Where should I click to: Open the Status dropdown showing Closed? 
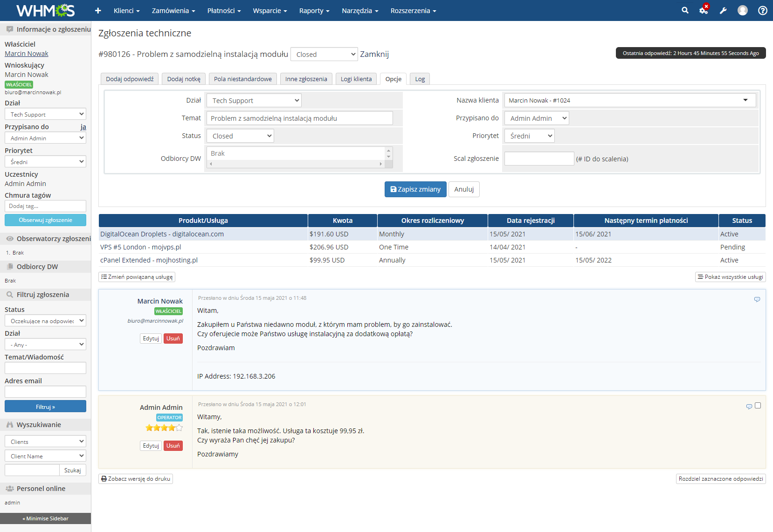pyautogui.click(x=240, y=136)
